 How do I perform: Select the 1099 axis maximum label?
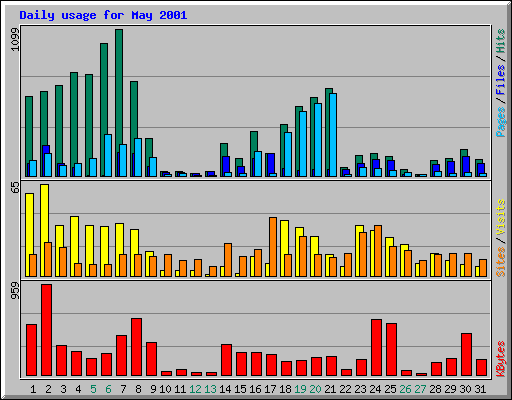click(x=15, y=39)
